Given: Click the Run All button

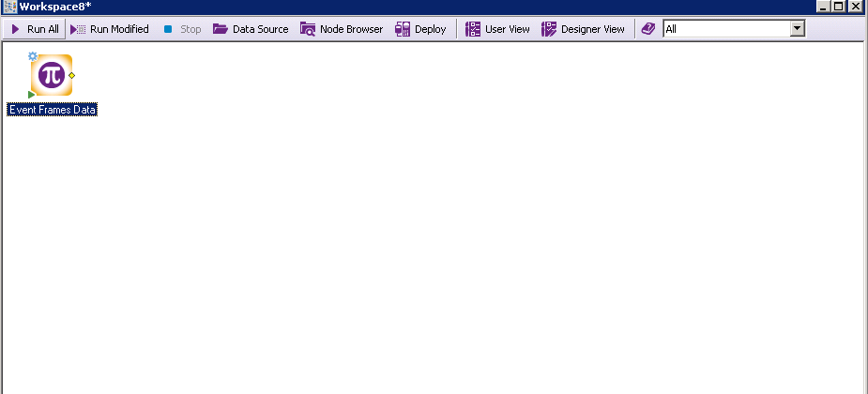Looking at the screenshot, I should click(35, 29).
